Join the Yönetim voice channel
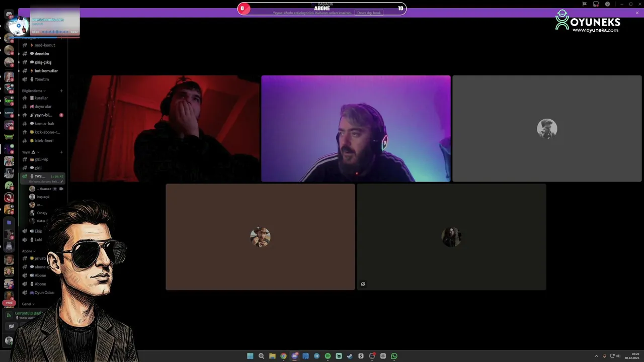The image size is (644, 362). [x=42, y=79]
